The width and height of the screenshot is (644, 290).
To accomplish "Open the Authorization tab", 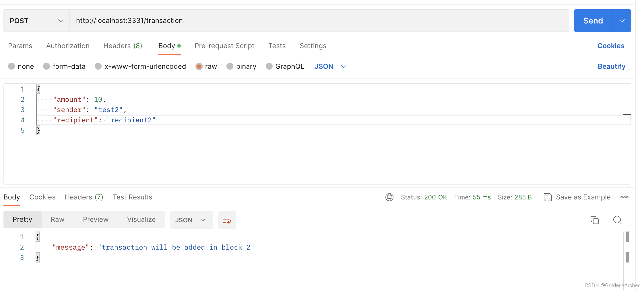I will click(x=68, y=46).
